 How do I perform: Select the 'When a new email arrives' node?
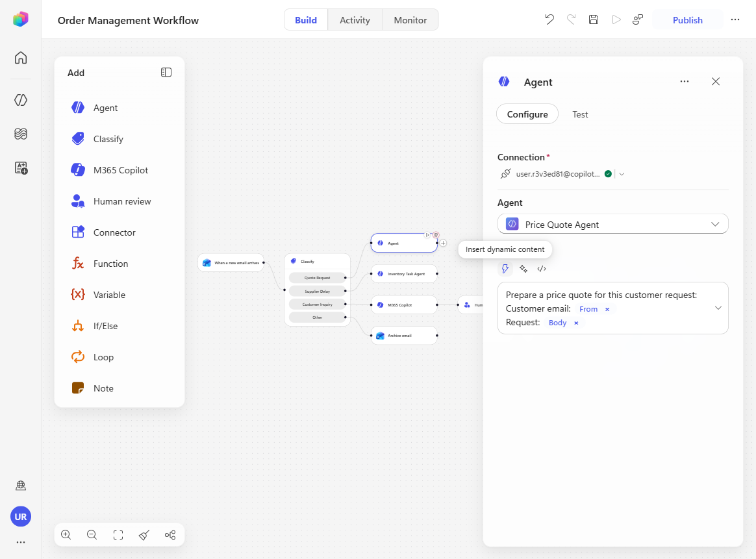point(231,263)
